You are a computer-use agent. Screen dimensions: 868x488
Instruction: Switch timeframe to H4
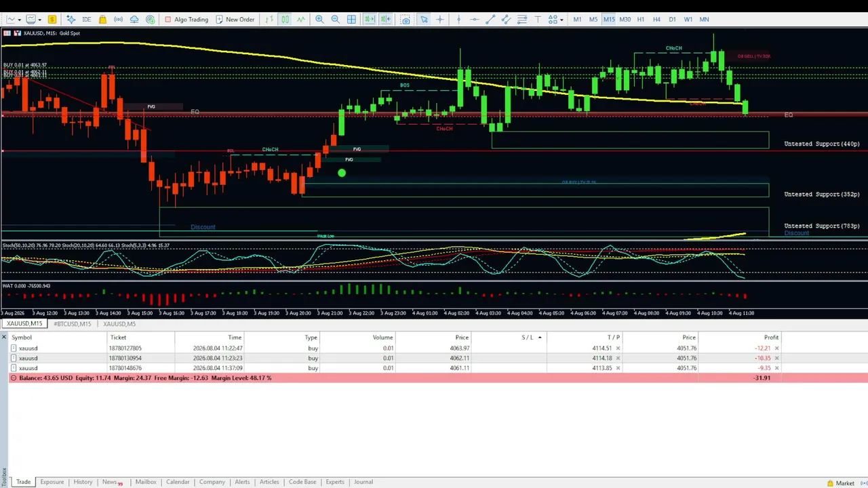coord(656,19)
